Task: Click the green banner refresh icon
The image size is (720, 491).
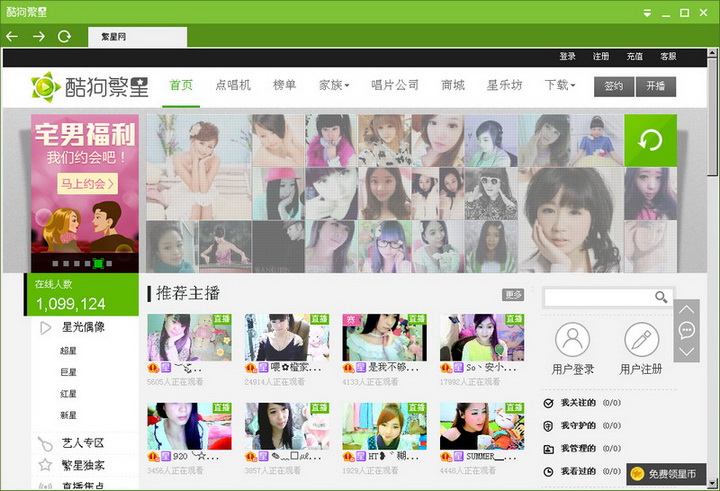Action: point(650,140)
